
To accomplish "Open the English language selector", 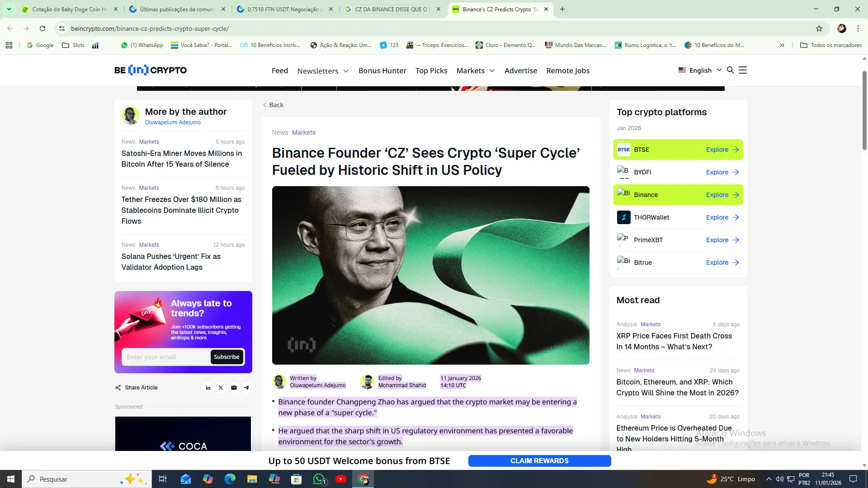I will (700, 70).
